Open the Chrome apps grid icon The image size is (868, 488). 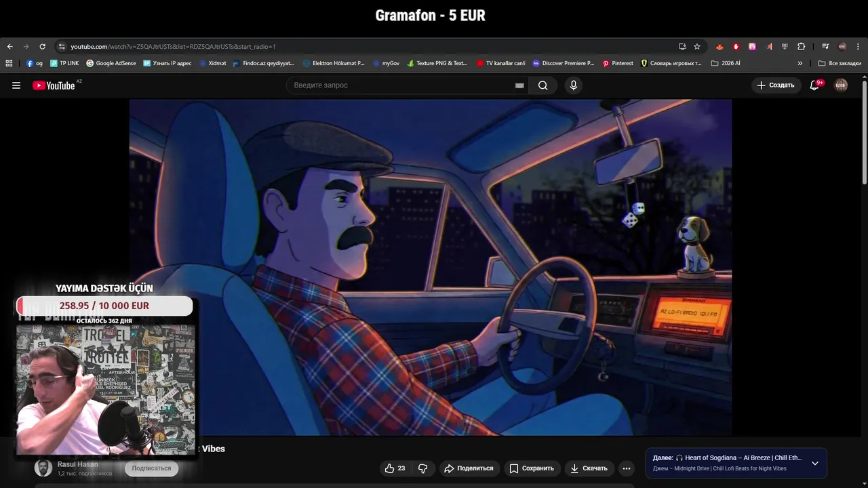(x=9, y=63)
